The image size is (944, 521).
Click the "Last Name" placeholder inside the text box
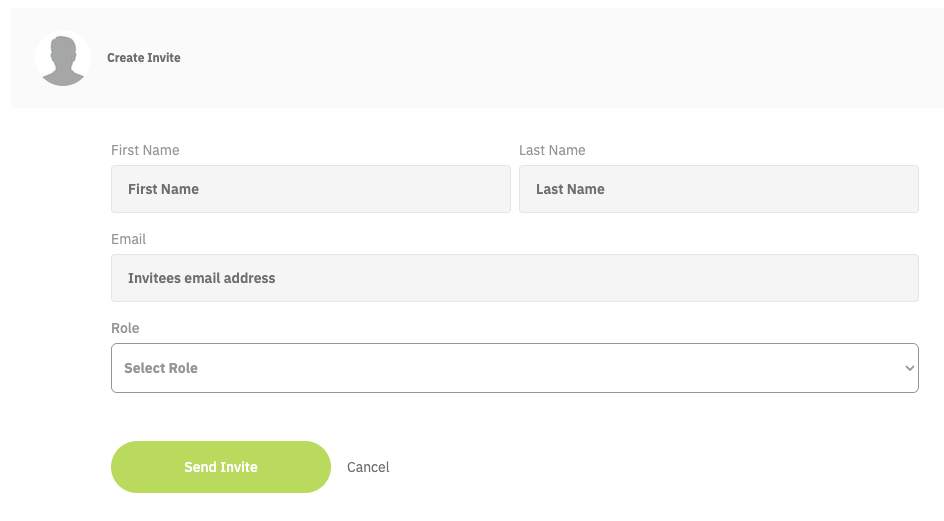click(x=570, y=189)
